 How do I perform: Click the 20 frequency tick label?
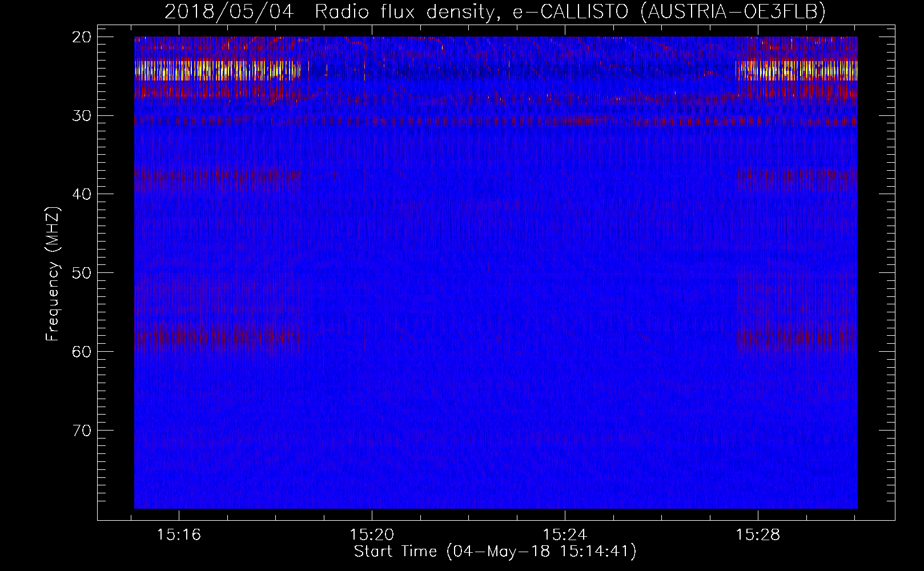click(x=82, y=37)
